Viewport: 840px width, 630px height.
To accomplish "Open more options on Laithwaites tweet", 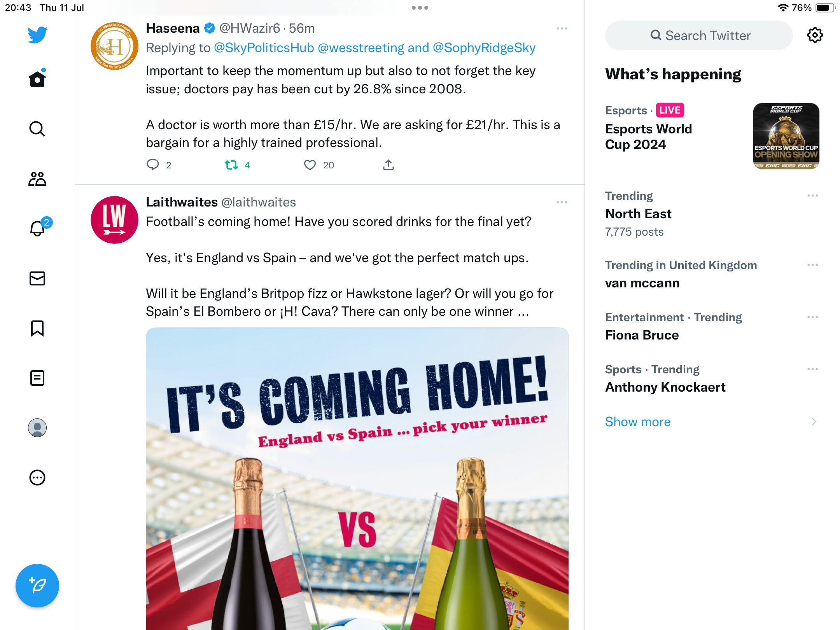I will [x=562, y=202].
